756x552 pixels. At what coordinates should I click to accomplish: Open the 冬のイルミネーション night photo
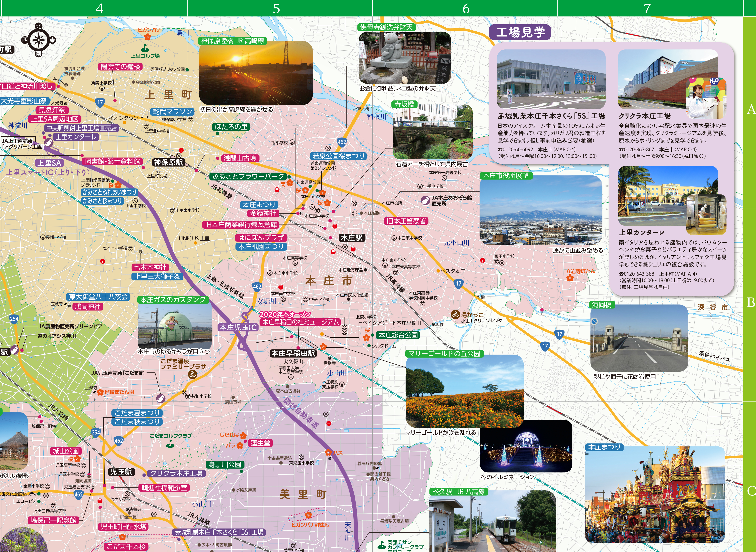pos(526,446)
